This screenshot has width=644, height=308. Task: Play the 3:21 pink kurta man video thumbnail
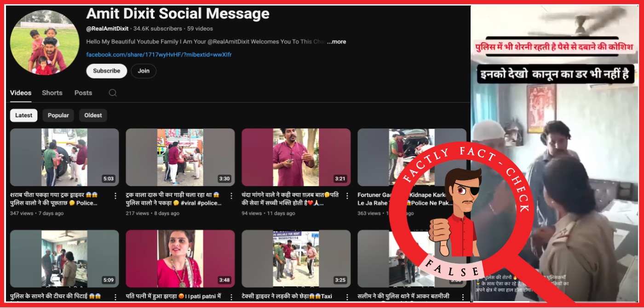[296, 157]
